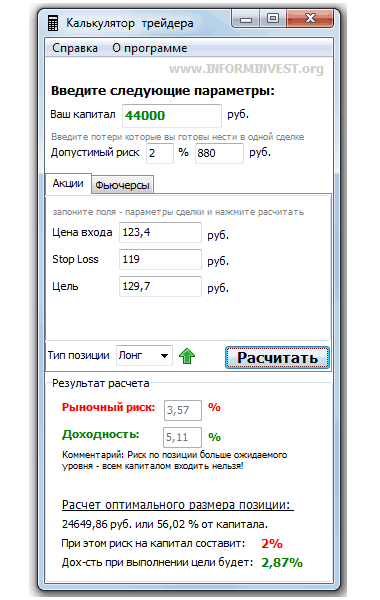Click the Расчитать button
This screenshot has width=380, height=600.
277,357
